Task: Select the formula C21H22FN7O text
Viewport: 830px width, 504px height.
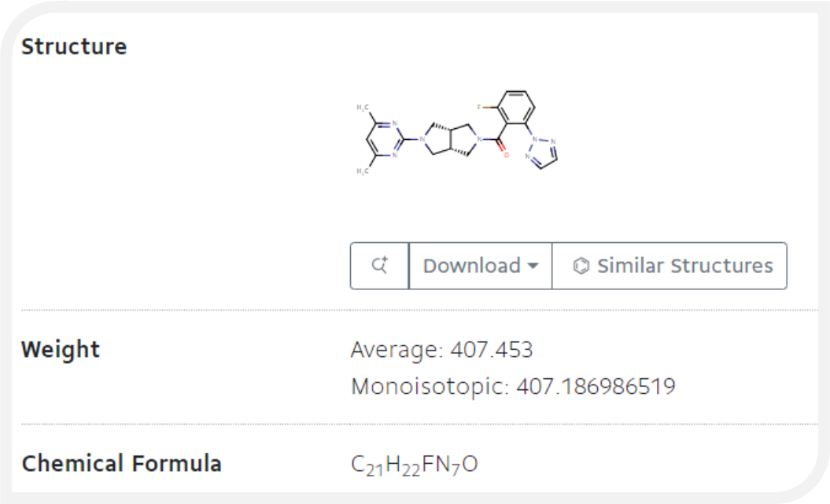Action: coord(415,462)
